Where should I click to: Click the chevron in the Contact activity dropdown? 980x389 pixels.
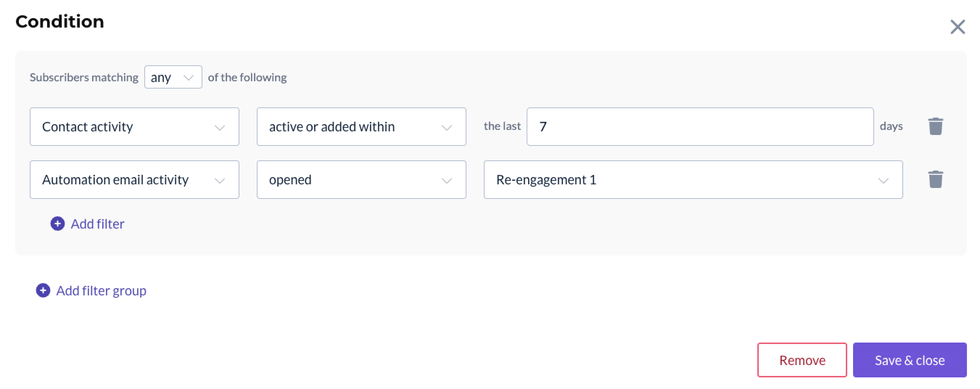click(x=219, y=127)
